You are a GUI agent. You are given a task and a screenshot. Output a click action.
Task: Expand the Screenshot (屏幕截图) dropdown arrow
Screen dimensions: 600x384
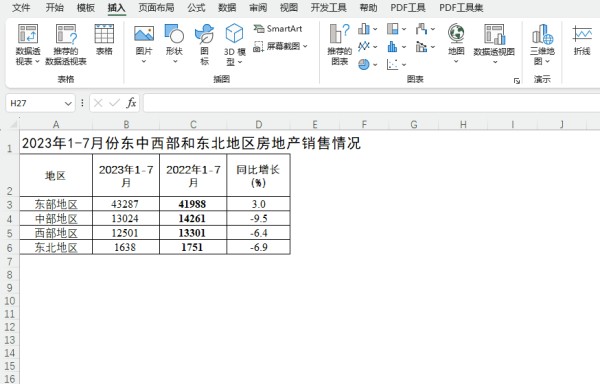[305, 46]
